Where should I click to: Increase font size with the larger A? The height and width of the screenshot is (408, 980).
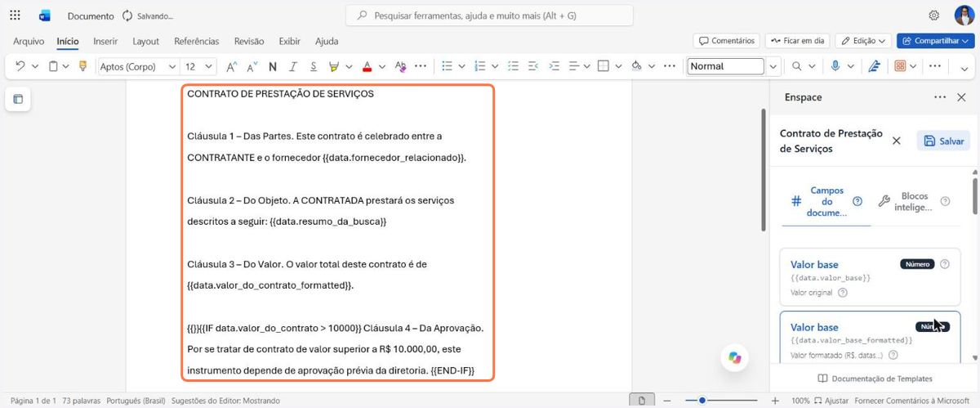click(x=232, y=66)
